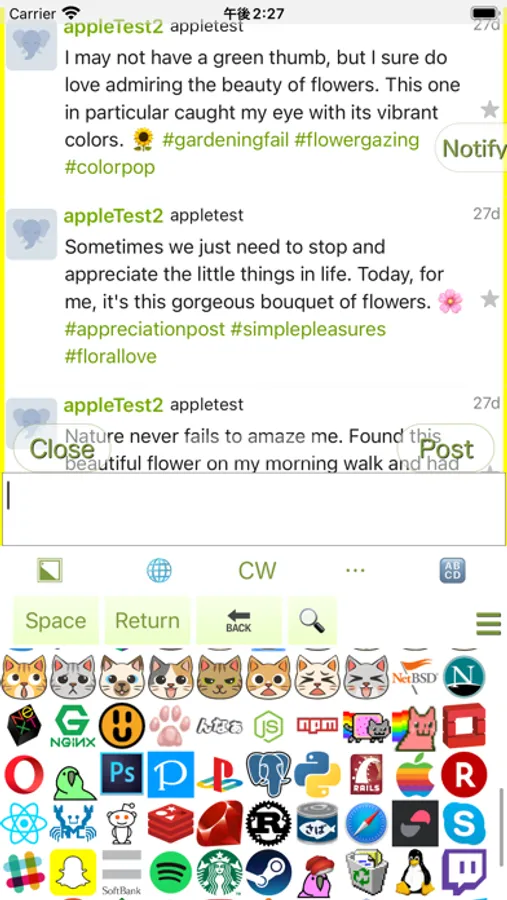Expand the three-dots more options
Image resolution: width=507 pixels, height=900 pixels.
point(355,570)
